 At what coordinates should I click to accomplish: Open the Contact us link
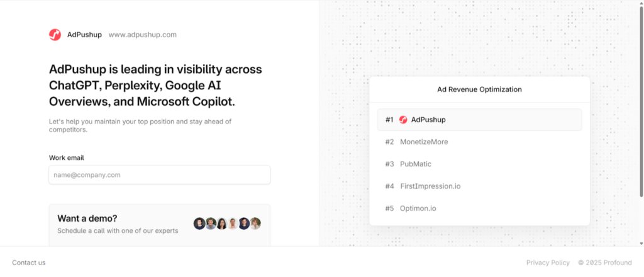[x=29, y=263]
